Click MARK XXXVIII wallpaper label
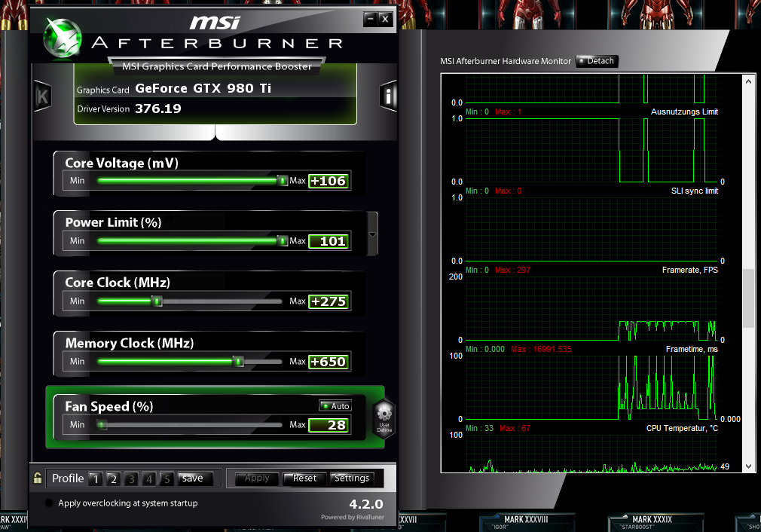 point(526,519)
